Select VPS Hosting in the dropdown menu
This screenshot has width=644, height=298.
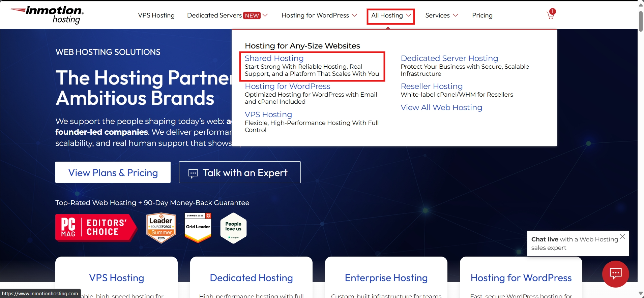pos(268,114)
